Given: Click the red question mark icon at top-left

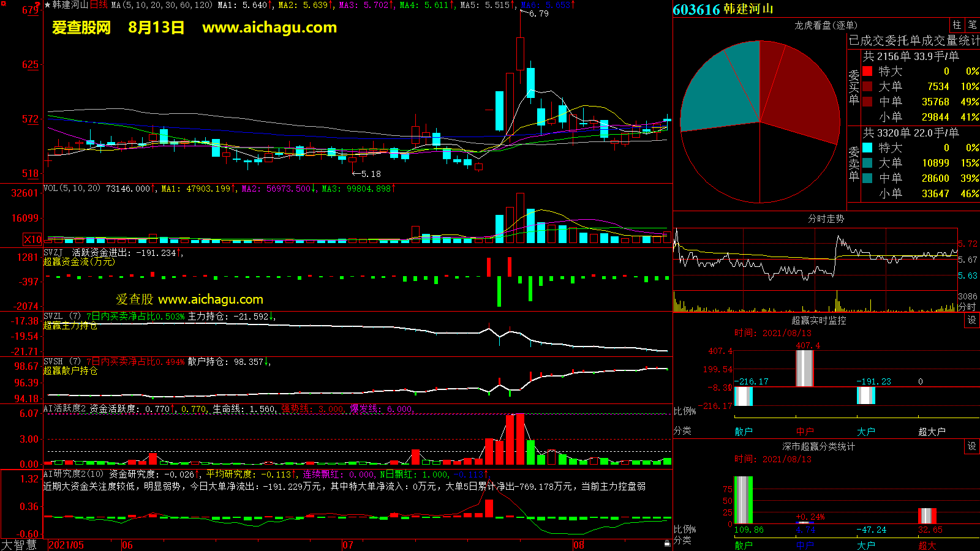Looking at the screenshot, I should tap(37, 6).
